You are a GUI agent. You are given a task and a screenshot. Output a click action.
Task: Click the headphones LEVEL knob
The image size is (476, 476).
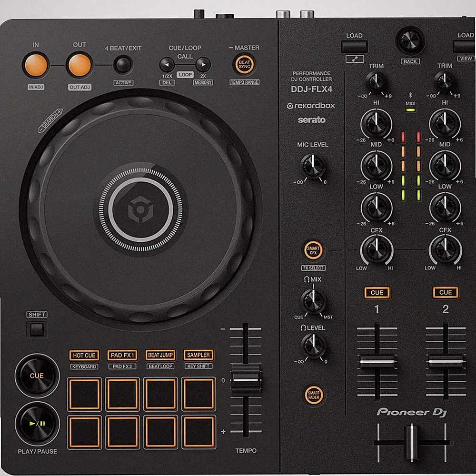point(313,345)
